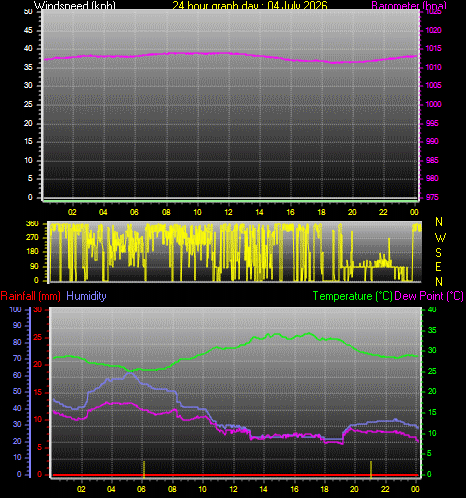The width and height of the screenshot is (466, 498).
Task: Click the 14 hour label under temperature chart
Action: [263, 489]
